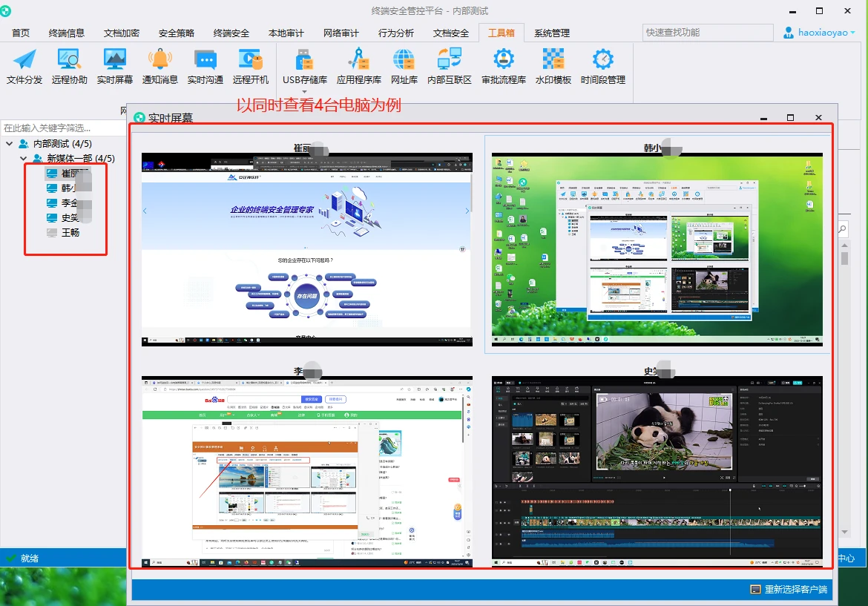This screenshot has height=606, width=868.
Task: Open the 网络审计 tab
Action: (341, 33)
